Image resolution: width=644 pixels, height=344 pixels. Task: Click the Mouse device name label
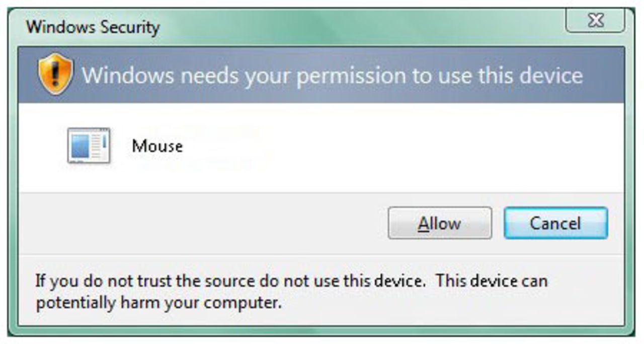click(157, 146)
